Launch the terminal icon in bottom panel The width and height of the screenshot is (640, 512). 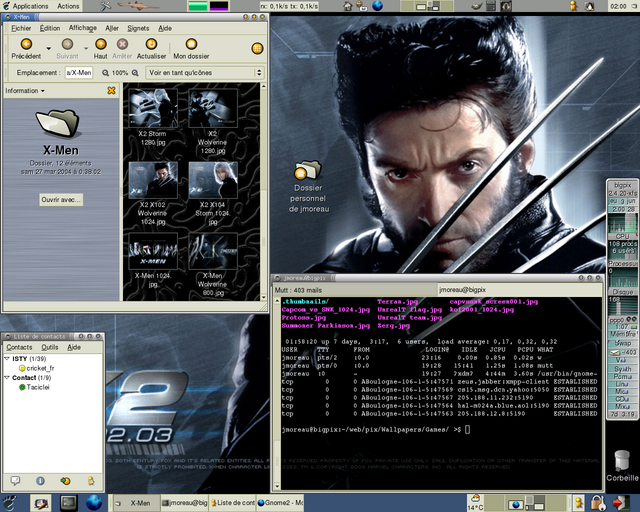point(69,503)
